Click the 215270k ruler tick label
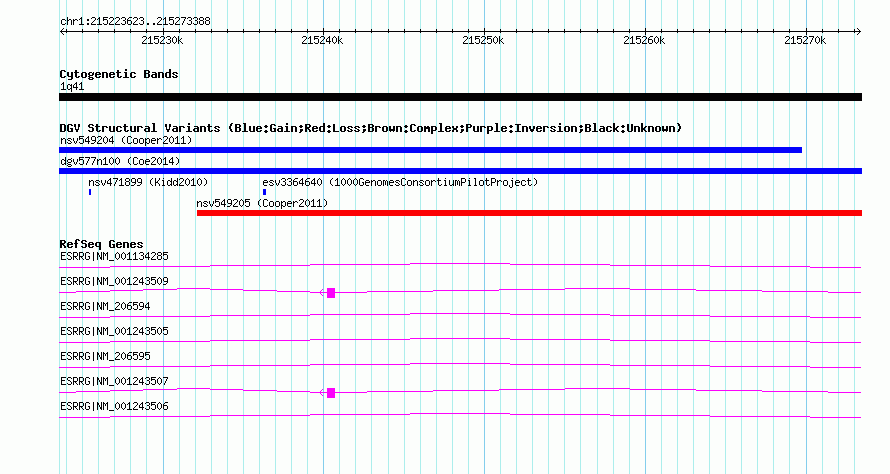890x474 pixels. pos(805,40)
